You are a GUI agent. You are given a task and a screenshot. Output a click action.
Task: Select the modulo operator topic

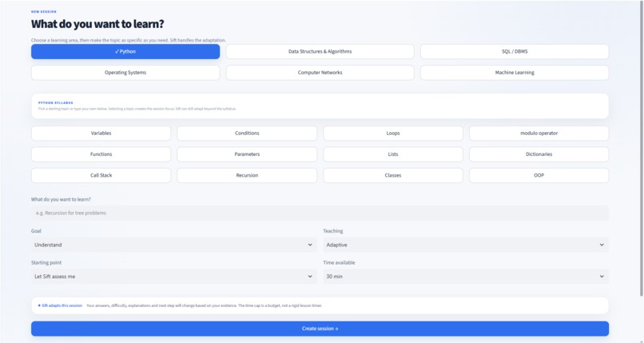[x=539, y=134]
